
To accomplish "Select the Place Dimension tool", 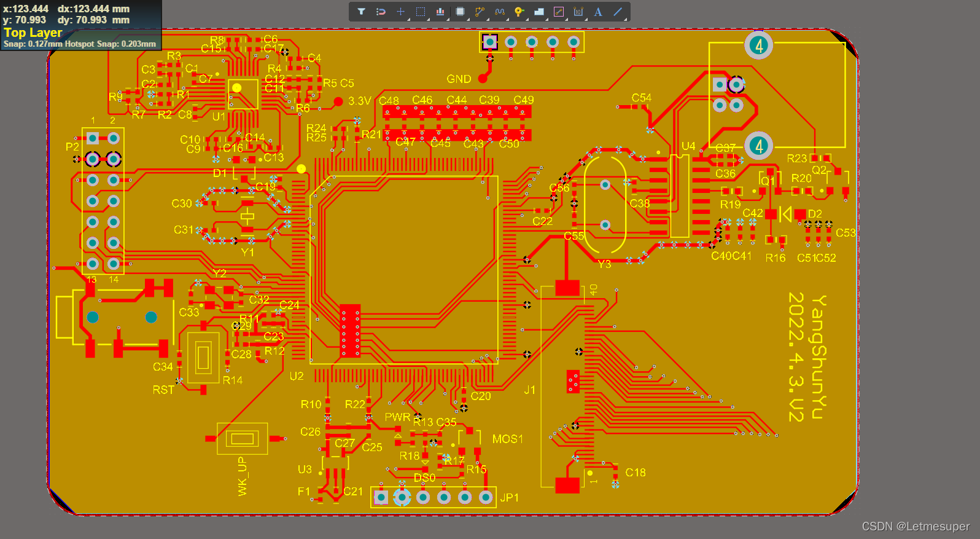I will click(578, 12).
